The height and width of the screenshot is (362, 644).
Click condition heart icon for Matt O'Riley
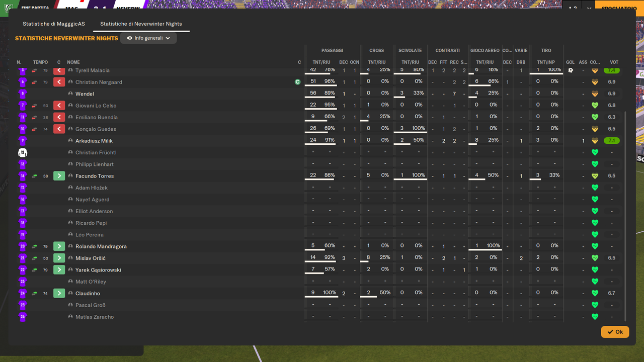595,282
